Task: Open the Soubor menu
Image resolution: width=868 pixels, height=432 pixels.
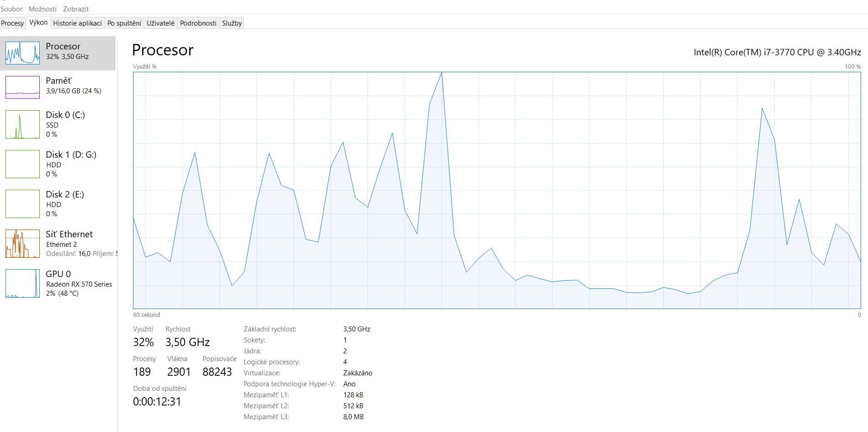Action: click(11, 9)
